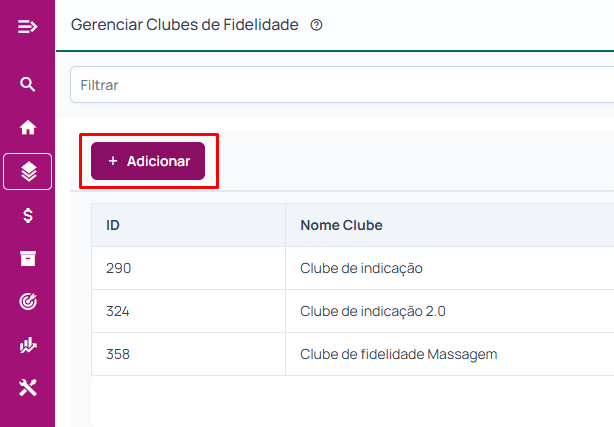Click the help question mark icon

316,25
